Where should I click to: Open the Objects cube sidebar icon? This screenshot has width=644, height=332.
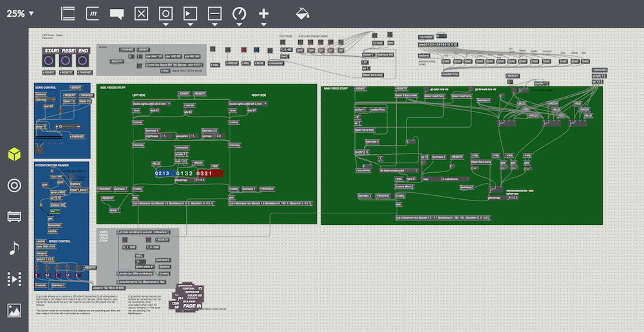(14, 155)
